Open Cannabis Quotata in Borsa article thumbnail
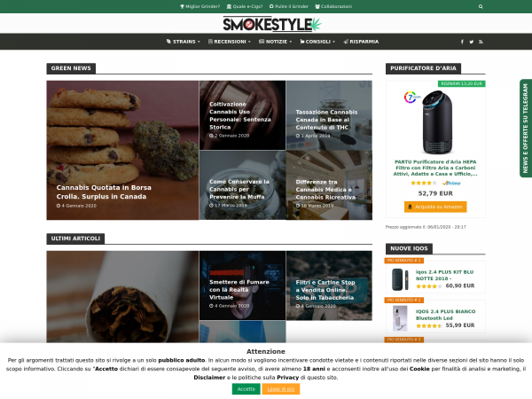 tap(122, 151)
